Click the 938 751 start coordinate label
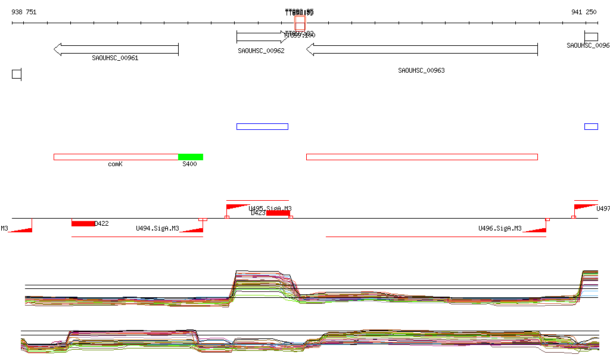 (24, 12)
